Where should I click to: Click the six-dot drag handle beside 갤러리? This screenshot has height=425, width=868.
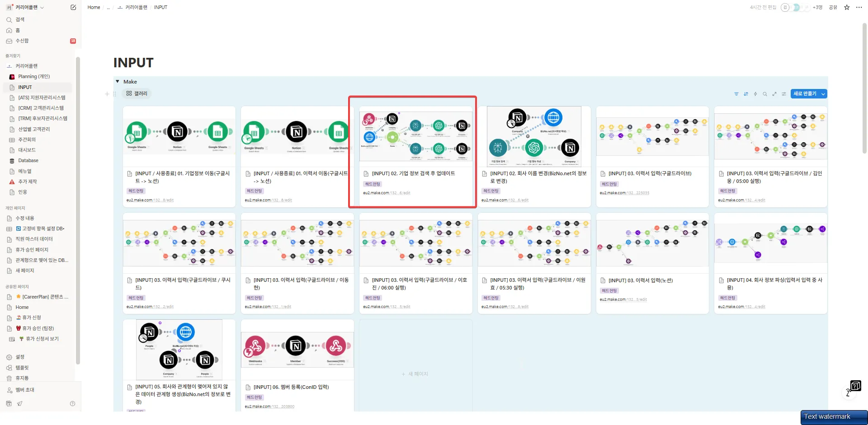[114, 94]
